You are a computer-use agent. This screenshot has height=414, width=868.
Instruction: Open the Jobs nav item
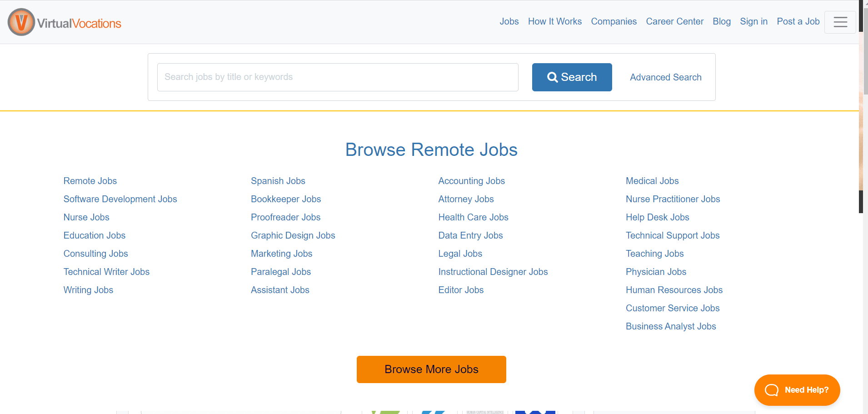(509, 21)
